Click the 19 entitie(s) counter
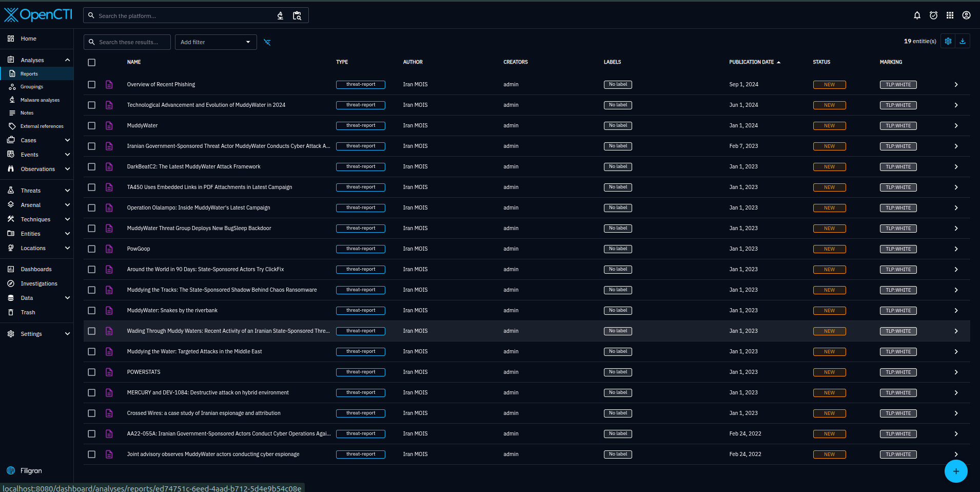The height and width of the screenshot is (492, 980). (920, 41)
